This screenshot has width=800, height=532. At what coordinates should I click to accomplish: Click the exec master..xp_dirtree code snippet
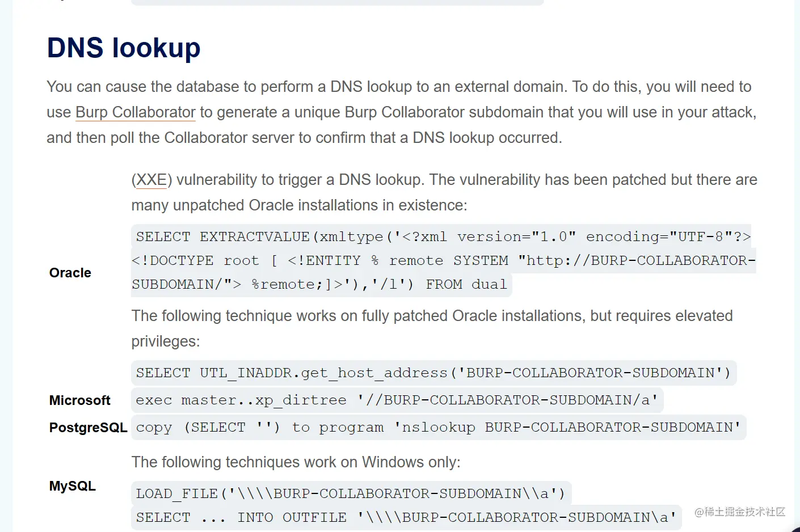[x=397, y=400]
